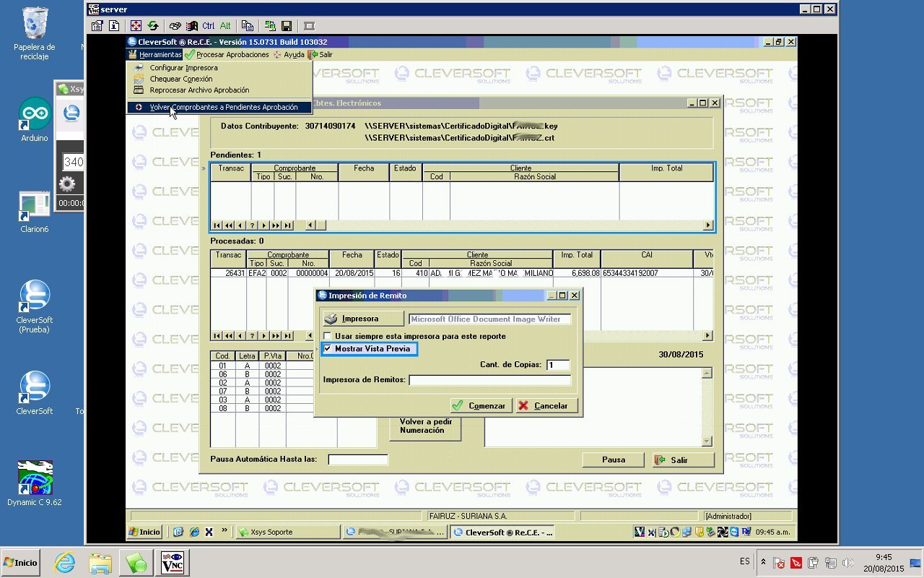Screen dimensions: 924x578
Task: Click the Pausa button
Action: click(613, 460)
